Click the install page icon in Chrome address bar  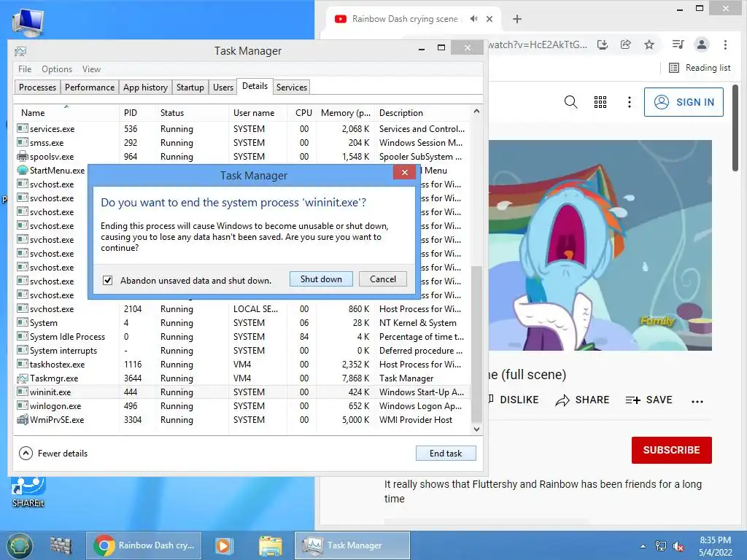(x=603, y=44)
